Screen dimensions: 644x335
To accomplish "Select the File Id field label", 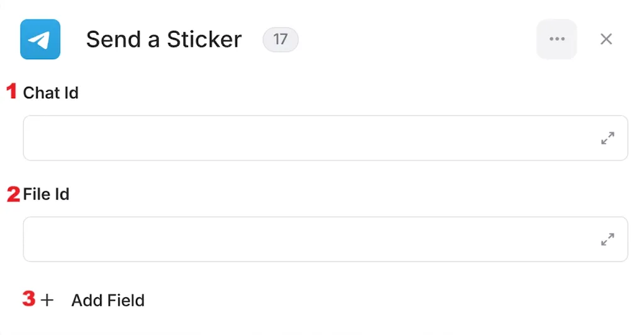I will [46, 194].
